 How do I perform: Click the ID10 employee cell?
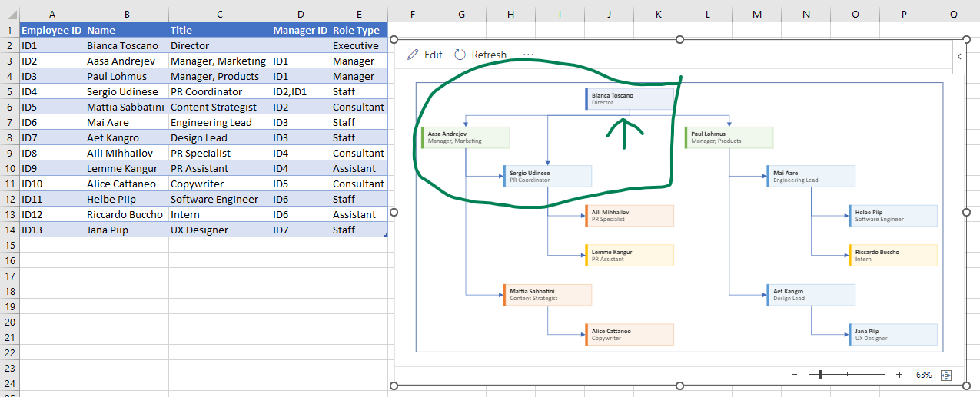click(51, 184)
